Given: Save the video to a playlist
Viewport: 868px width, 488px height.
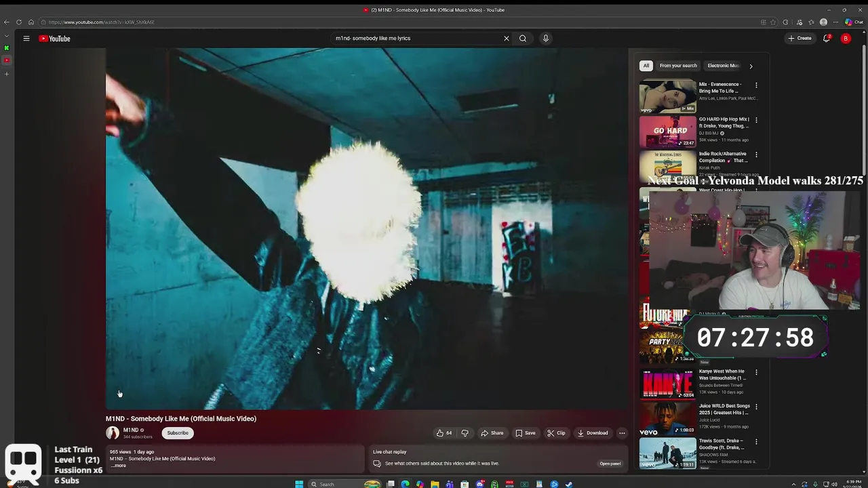Looking at the screenshot, I should point(526,433).
